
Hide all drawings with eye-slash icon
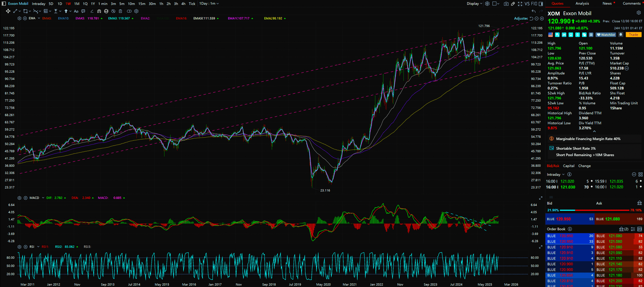click(x=113, y=11)
